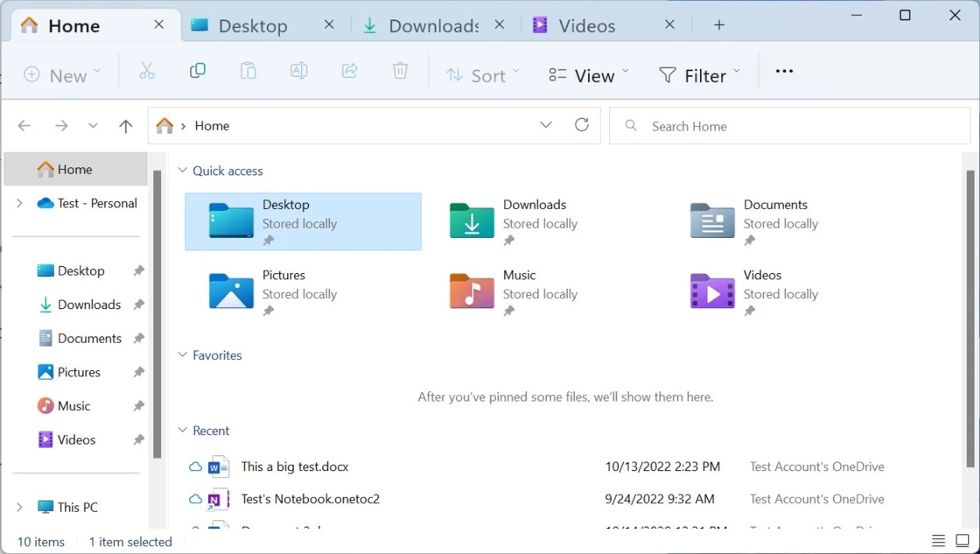Image resolution: width=980 pixels, height=554 pixels.
Task: Select the Videos folder in Quick access
Action: 784,292
